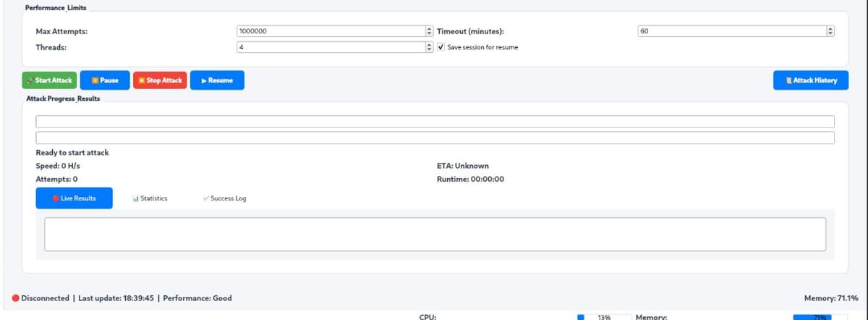Open the Success Log tab

[225, 198]
